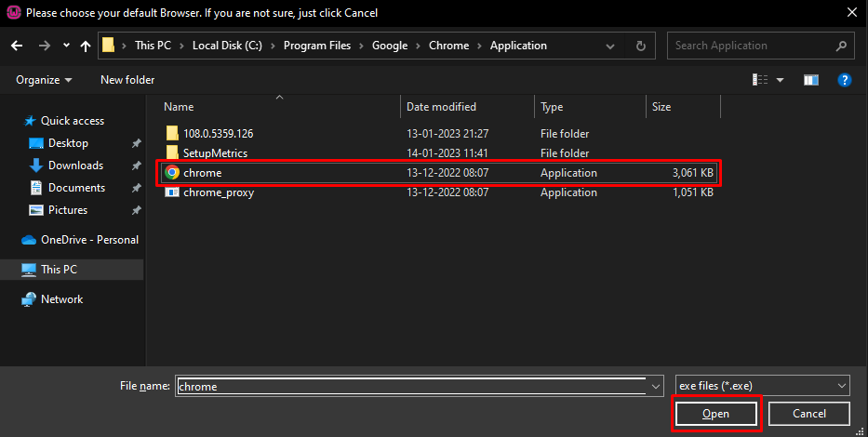
Task: Click 14-01-2023 11:41 date cell
Action: (447, 152)
